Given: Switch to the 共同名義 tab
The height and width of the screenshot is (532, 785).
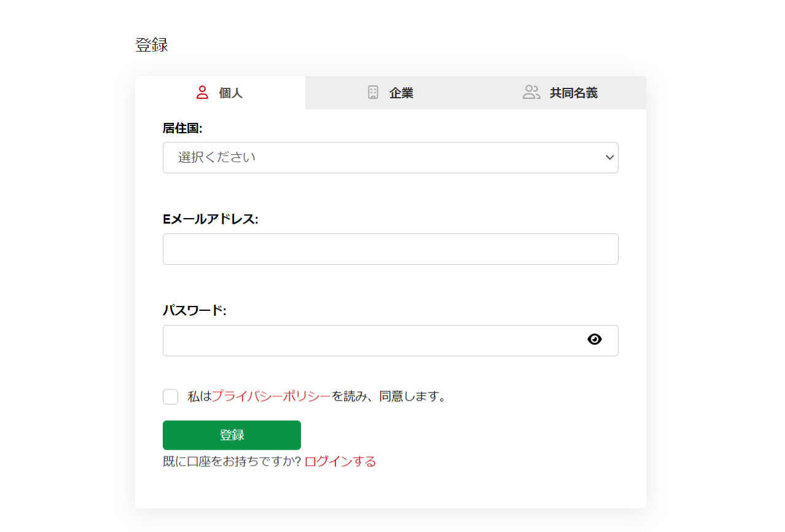Looking at the screenshot, I should pos(561,92).
